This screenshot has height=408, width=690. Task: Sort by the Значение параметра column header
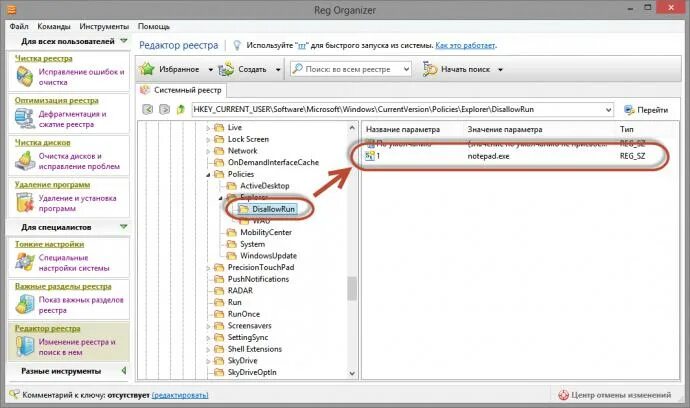point(505,129)
